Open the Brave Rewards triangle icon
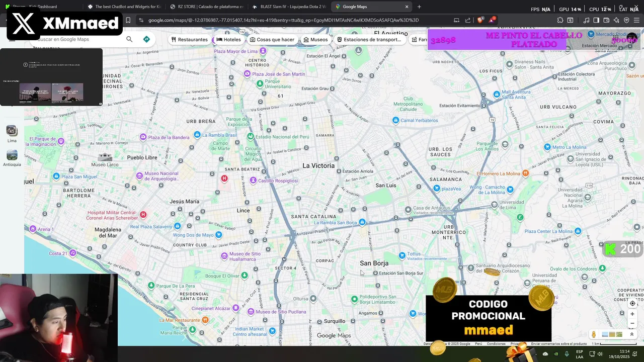 point(492,20)
